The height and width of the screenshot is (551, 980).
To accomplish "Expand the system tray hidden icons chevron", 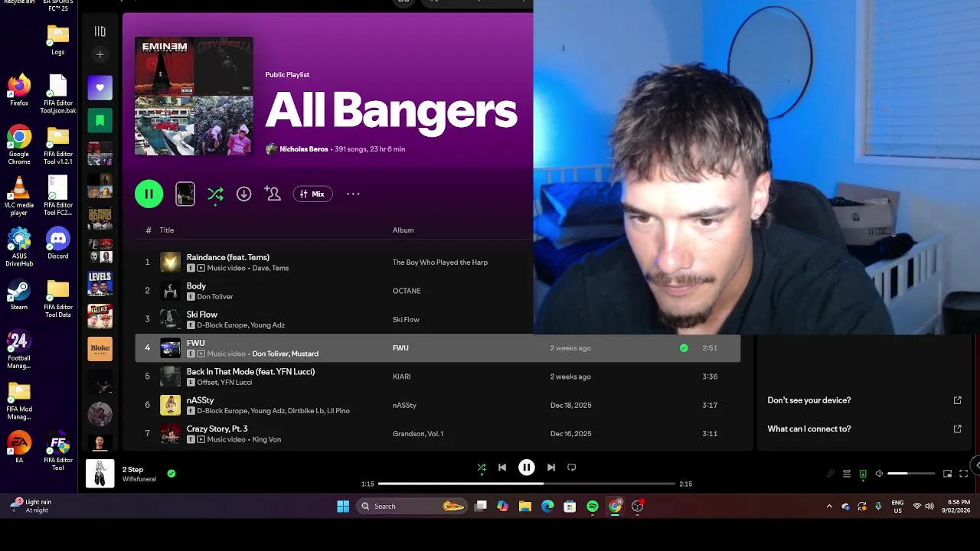I will tap(829, 506).
